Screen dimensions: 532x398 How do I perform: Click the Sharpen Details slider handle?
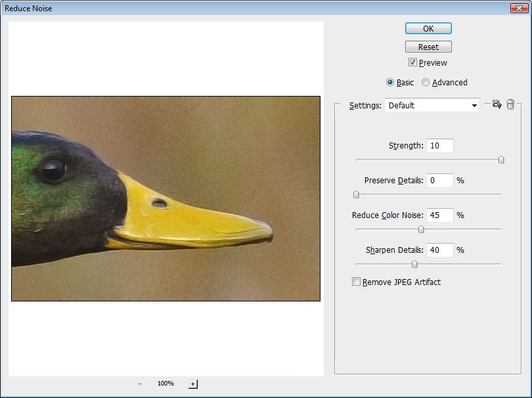(414, 264)
